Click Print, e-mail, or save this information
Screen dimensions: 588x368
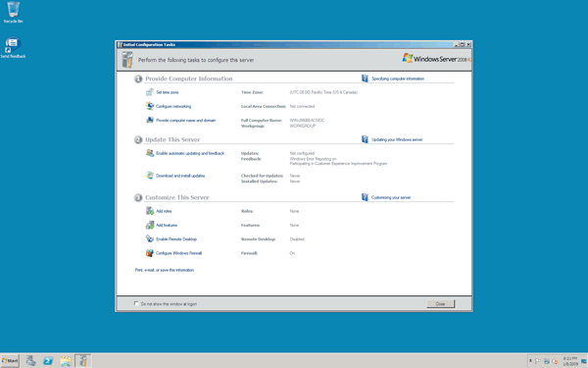165,270
